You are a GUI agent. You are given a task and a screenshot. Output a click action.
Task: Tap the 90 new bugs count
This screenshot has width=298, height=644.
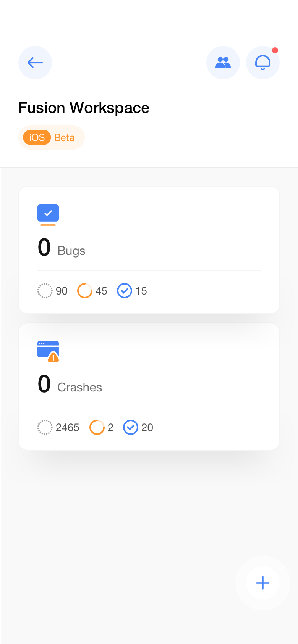(62, 291)
